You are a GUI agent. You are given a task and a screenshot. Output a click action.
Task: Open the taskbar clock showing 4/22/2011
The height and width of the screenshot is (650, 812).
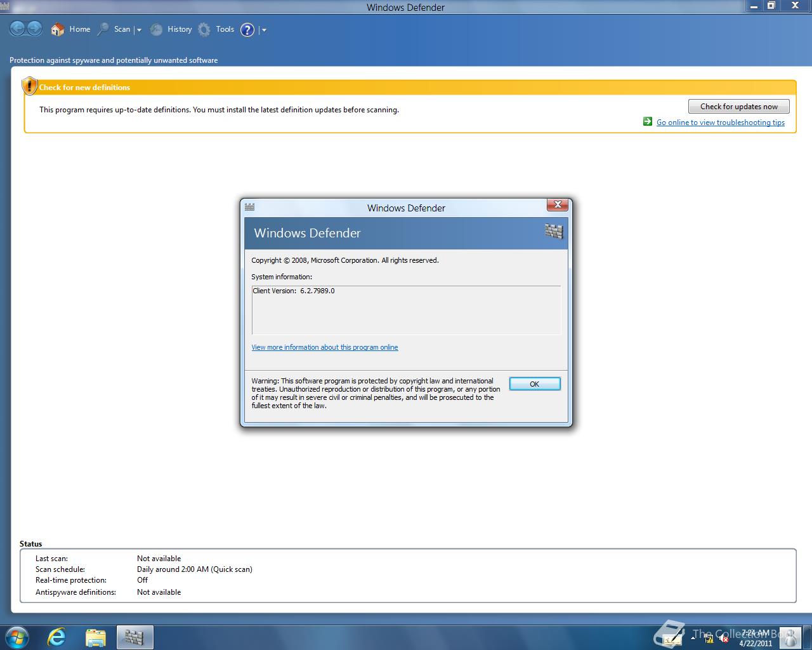point(755,638)
